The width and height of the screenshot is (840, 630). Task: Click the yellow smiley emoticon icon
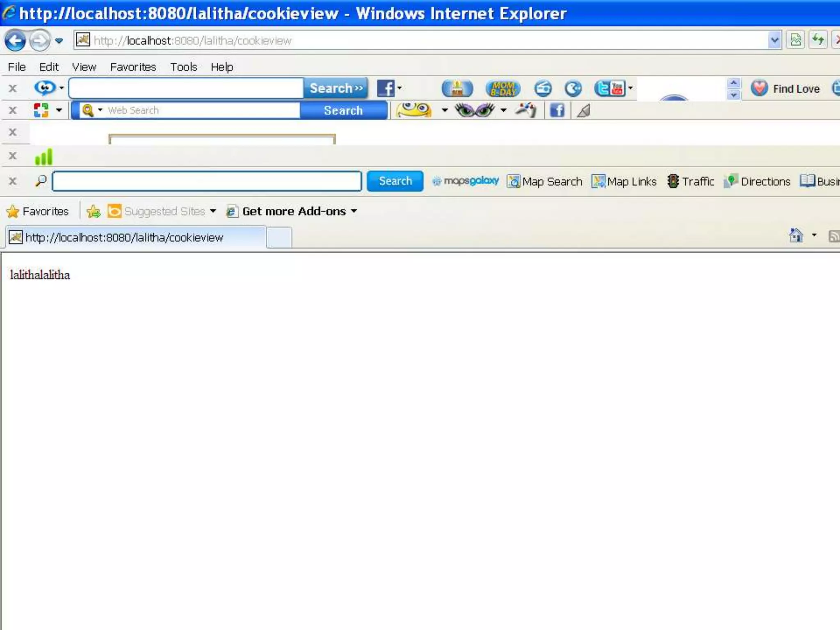(414, 110)
